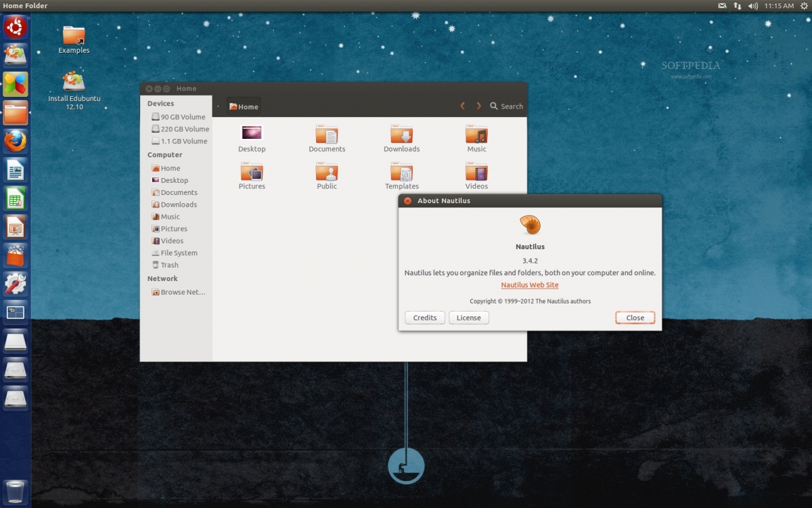Toggle the Search bar in Nautilus
This screenshot has width=812, height=508.
point(506,106)
